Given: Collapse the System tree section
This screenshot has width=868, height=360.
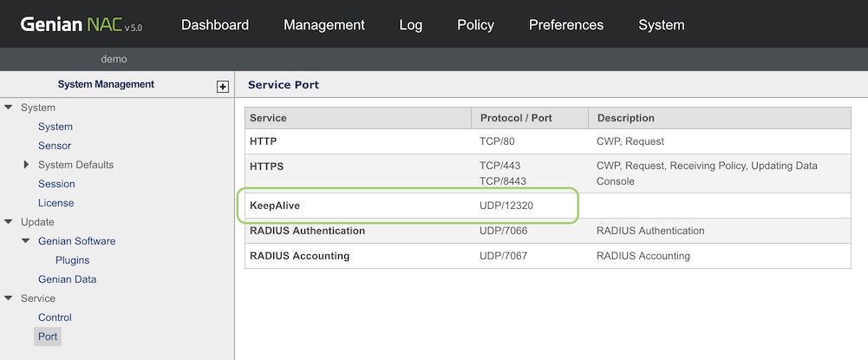Looking at the screenshot, I should click(x=9, y=108).
